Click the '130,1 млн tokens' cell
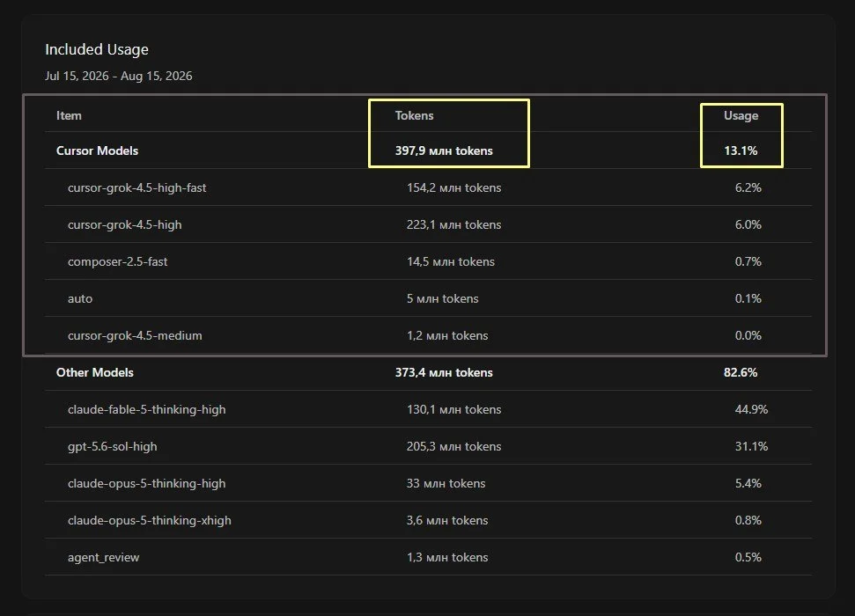 point(453,409)
